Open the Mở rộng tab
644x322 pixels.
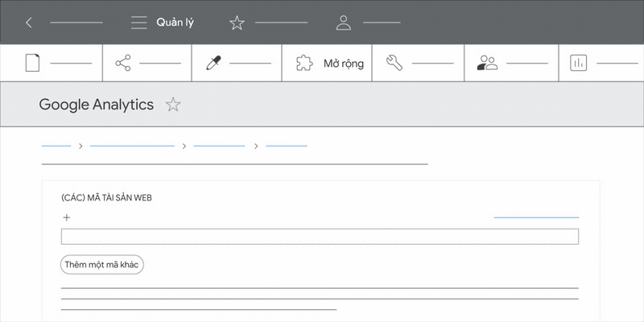point(327,64)
